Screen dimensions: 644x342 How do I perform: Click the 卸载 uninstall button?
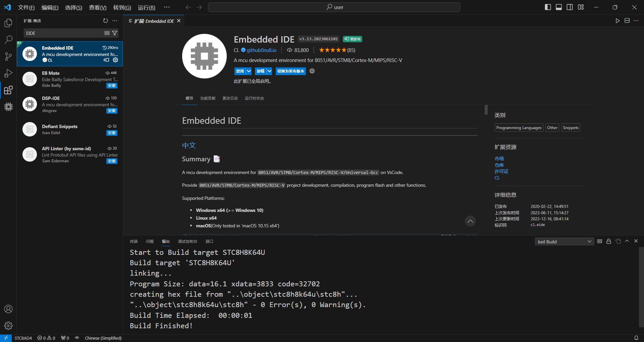(261, 71)
